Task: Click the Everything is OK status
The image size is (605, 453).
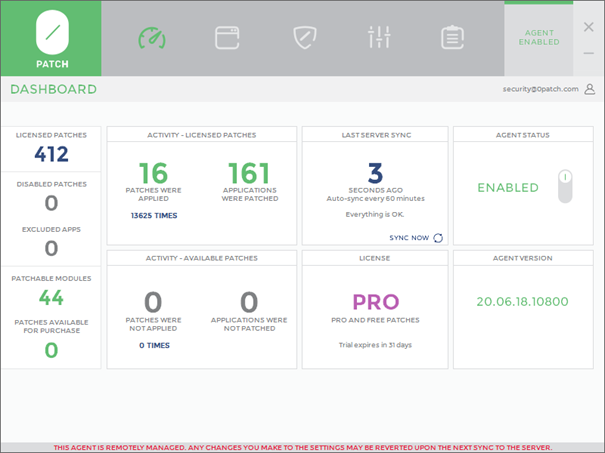Action: [x=375, y=215]
